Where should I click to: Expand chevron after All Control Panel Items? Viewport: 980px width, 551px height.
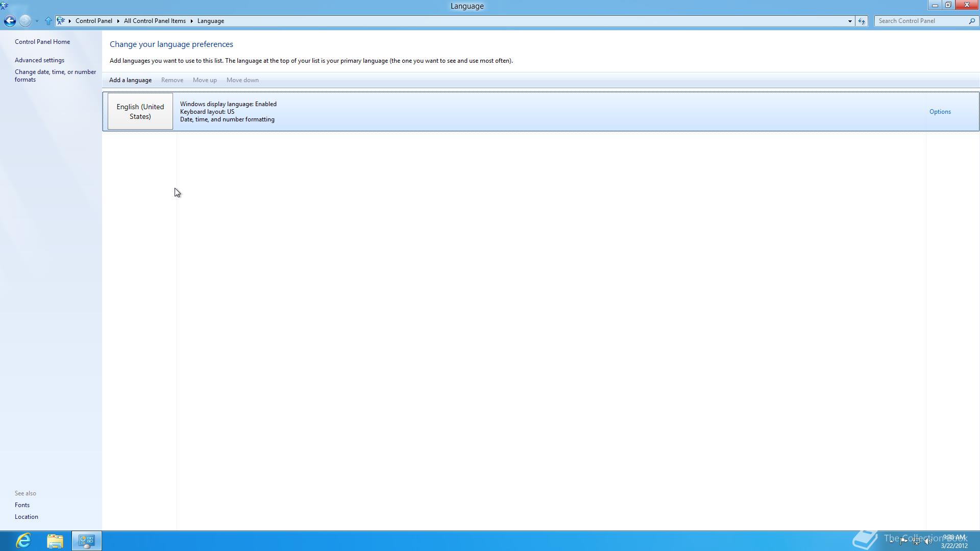[x=192, y=21]
